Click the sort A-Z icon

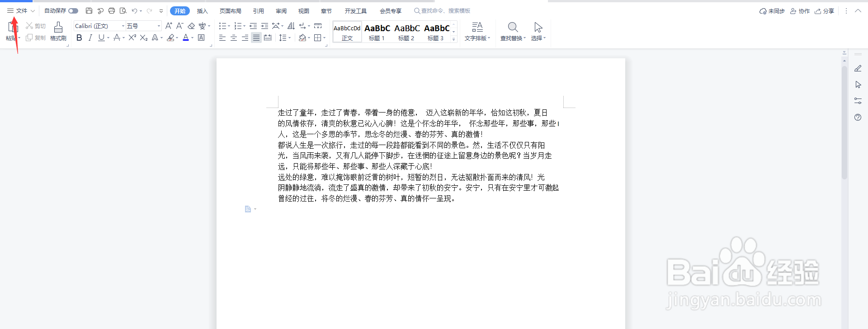[291, 26]
